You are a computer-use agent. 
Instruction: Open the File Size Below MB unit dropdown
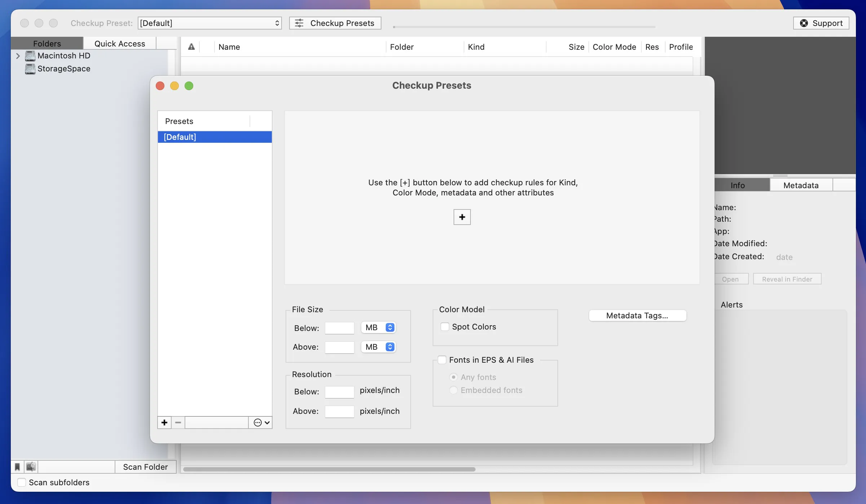pos(378,327)
